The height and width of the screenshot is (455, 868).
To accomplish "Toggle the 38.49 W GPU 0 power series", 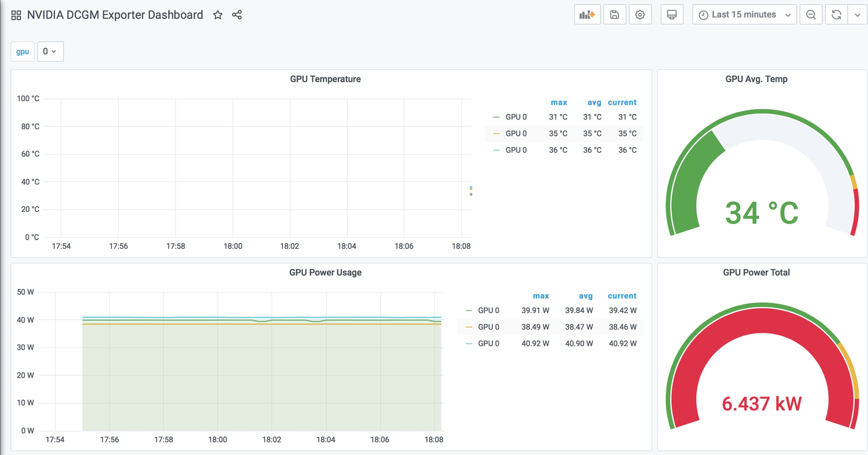I will pos(488,327).
